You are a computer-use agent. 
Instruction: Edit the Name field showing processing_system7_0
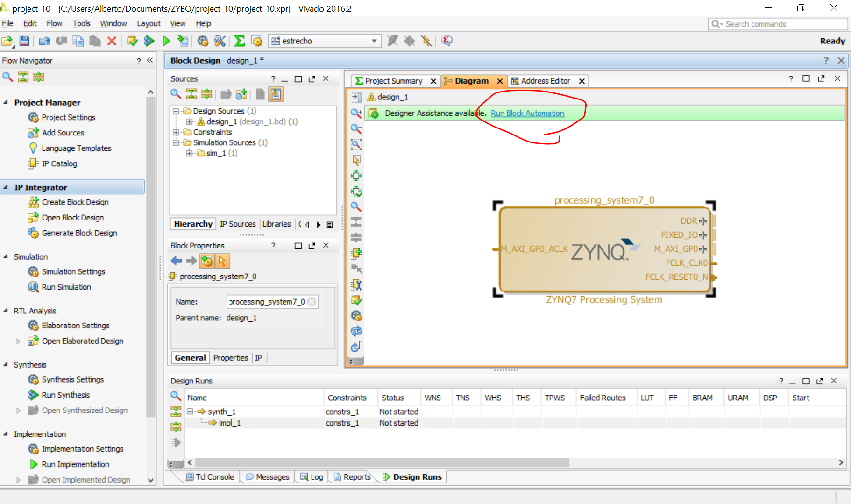266,301
